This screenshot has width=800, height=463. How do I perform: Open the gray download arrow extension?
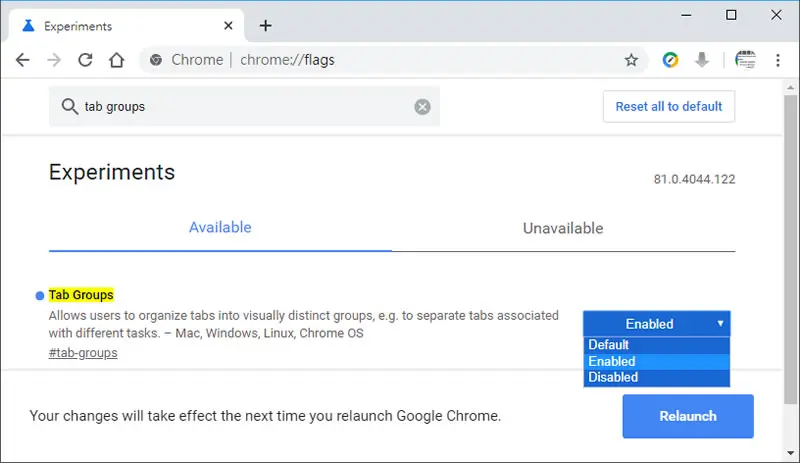[702, 60]
